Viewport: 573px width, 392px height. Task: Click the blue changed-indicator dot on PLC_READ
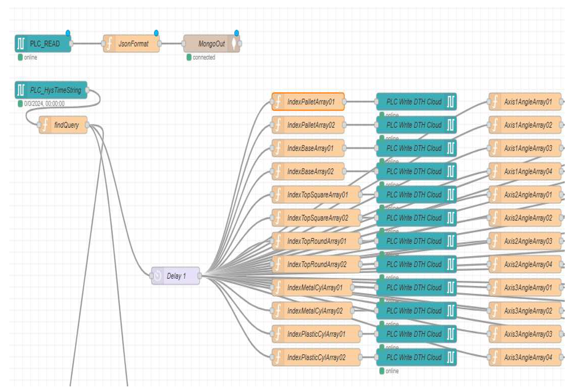coord(68,33)
